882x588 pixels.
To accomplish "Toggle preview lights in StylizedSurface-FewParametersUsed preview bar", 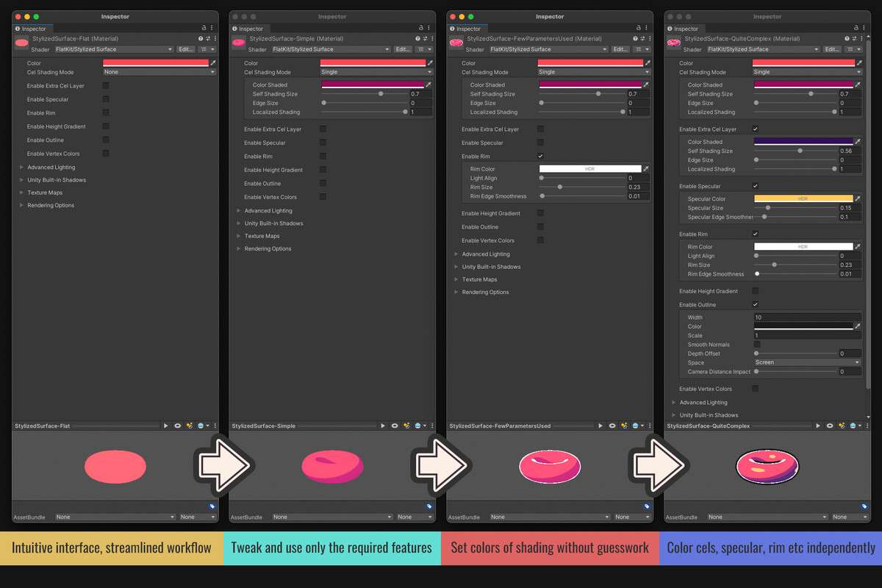I will [624, 426].
